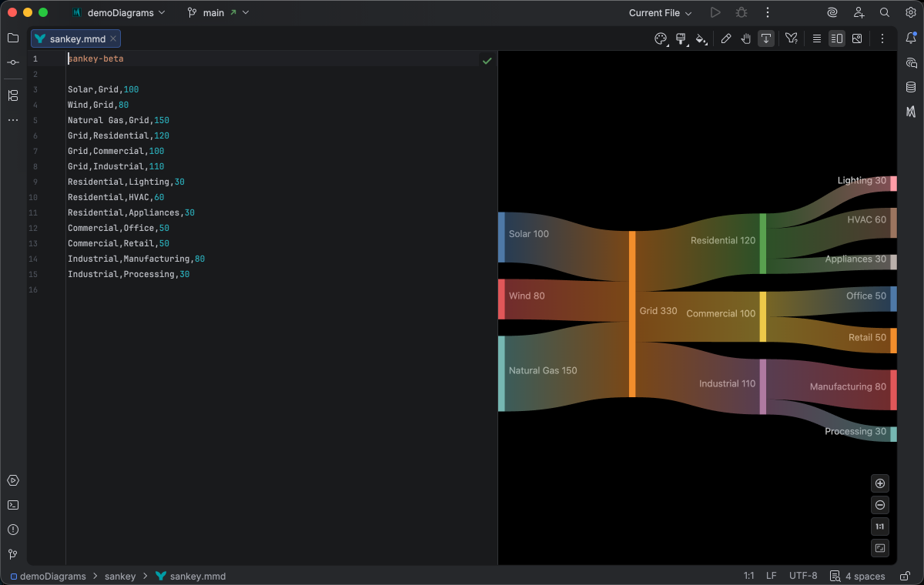Zoom in on the diagram preview
The height and width of the screenshot is (585, 924).
[880, 483]
